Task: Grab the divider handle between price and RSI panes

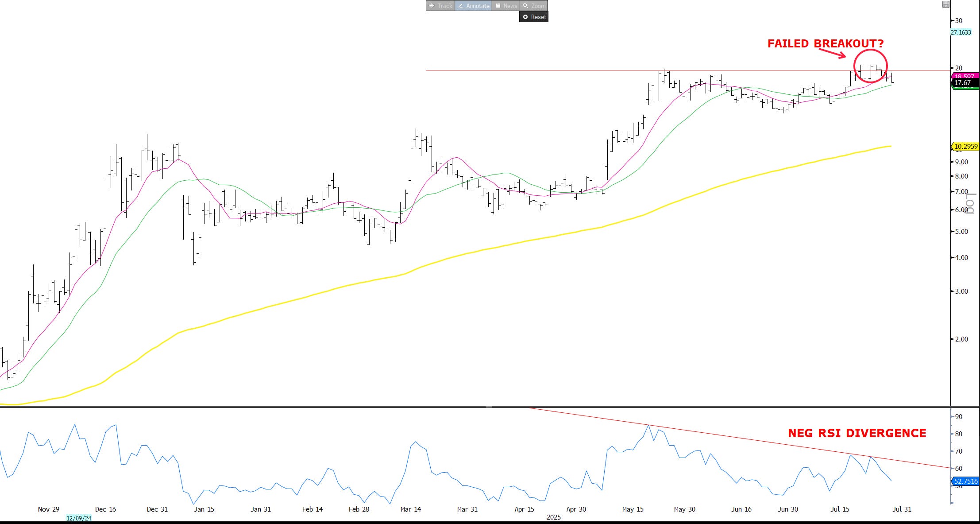Action: pyautogui.click(x=489, y=407)
